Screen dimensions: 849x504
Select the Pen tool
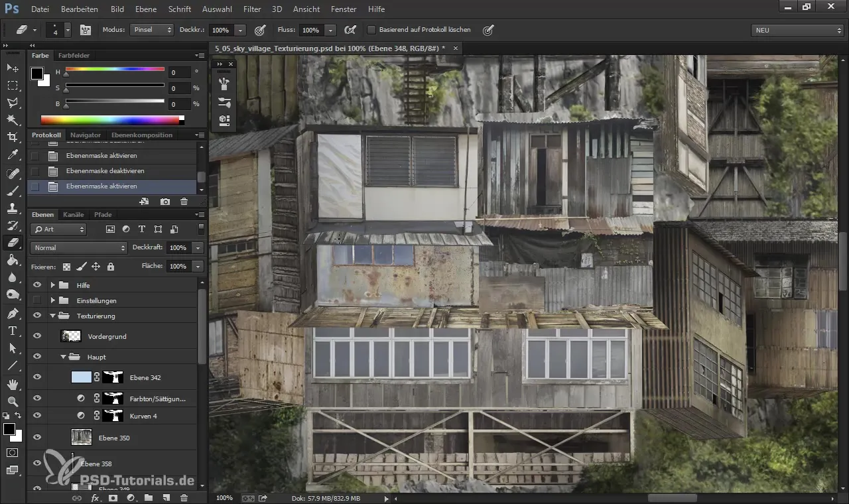[13, 313]
